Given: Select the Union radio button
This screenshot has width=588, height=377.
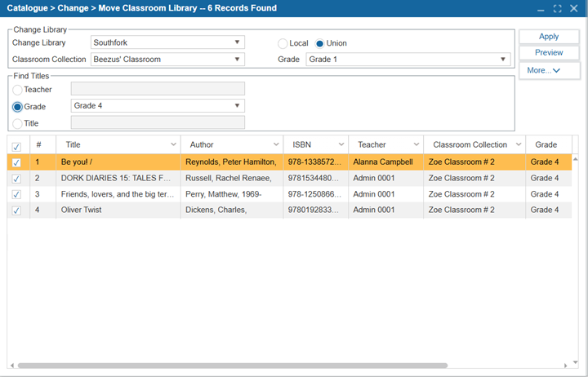Looking at the screenshot, I should (x=319, y=44).
